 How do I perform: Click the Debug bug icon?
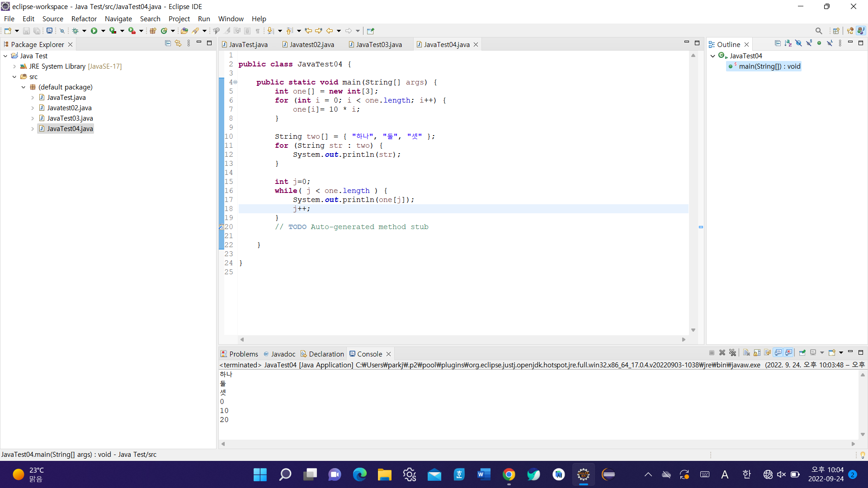(75, 31)
